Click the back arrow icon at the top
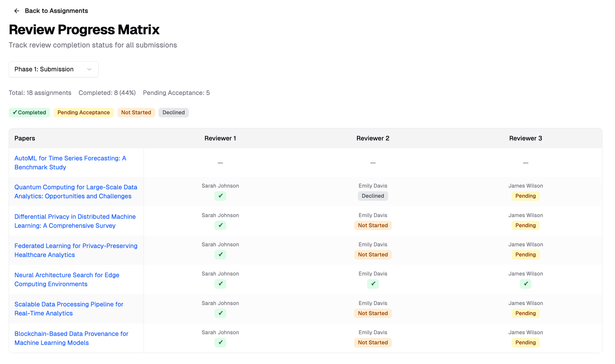Image resolution: width=615 pixels, height=364 pixels. click(17, 11)
